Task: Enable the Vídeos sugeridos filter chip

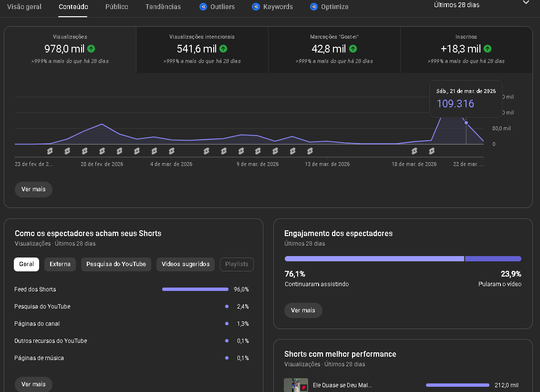Action: (x=186, y=264)
